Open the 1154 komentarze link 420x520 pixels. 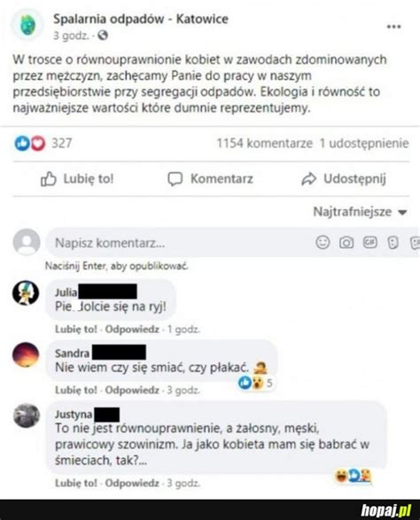point(265,144)
